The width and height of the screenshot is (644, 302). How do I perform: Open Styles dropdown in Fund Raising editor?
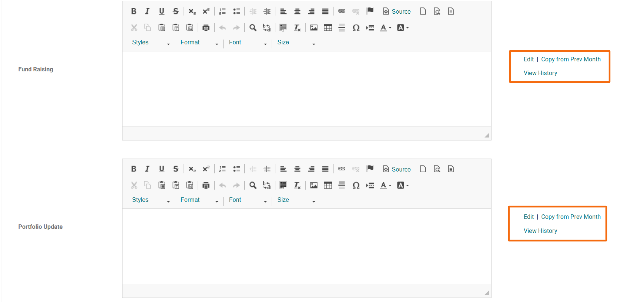pyautogui.click(x=151, y=43)
